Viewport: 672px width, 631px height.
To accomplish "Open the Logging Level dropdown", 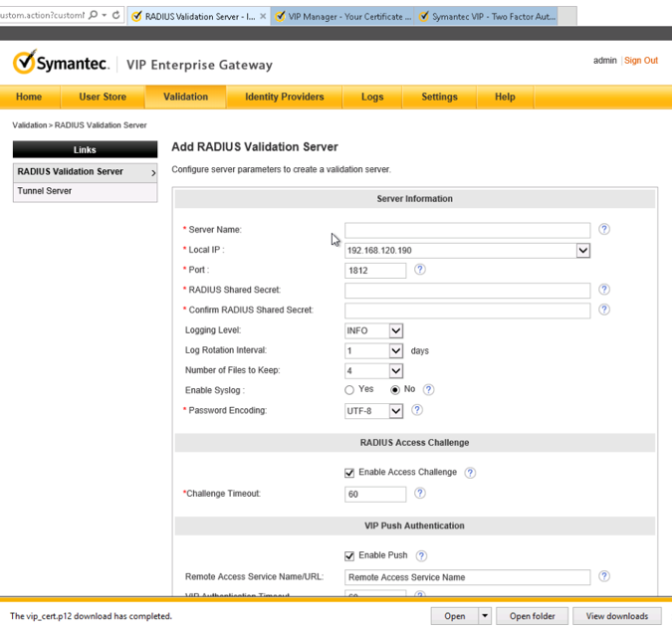I will tap(396, 330).
